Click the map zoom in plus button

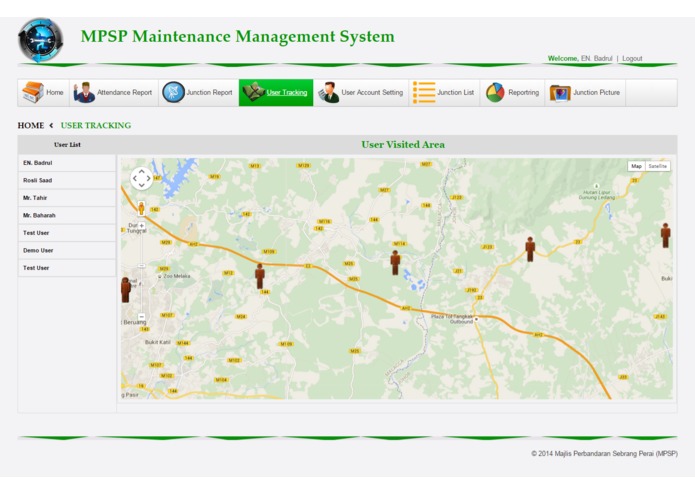point(141,226)
